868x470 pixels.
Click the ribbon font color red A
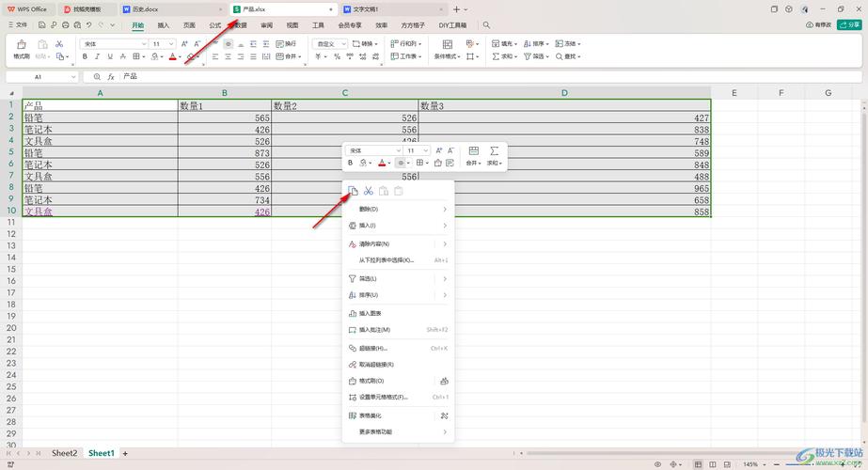pyautogui.click(x=173, y=56)
